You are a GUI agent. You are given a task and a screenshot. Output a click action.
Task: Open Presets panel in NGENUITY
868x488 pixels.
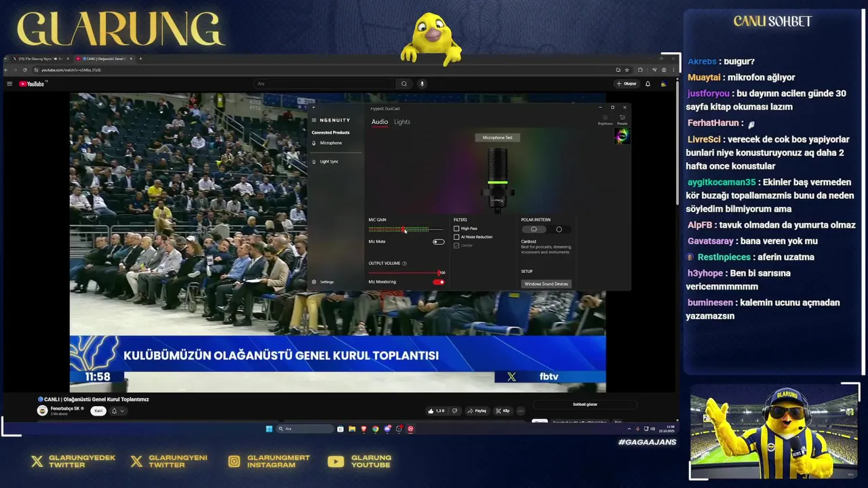[x=622, y=119]
